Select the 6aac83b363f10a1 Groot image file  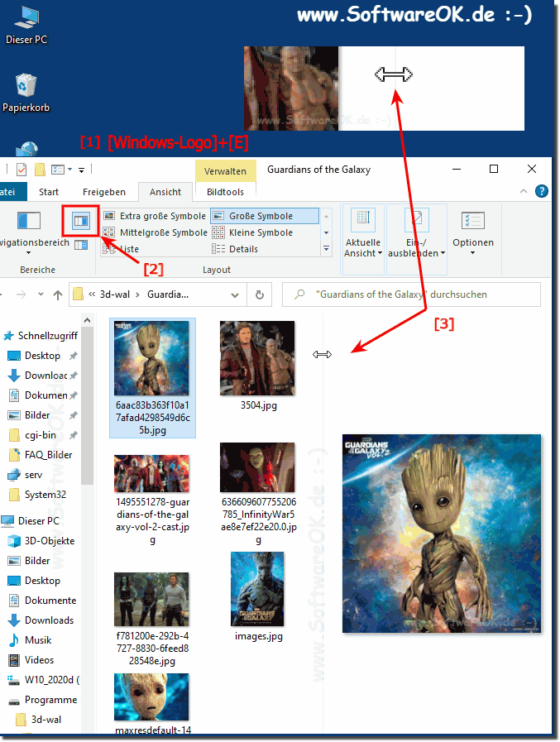pyautogui.click(x=152, y=378)
